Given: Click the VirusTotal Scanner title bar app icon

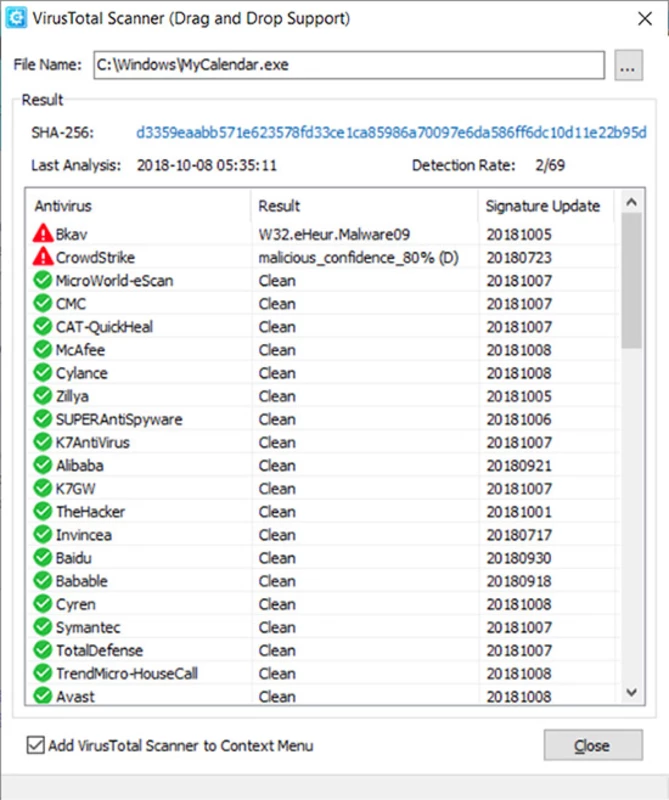Looking at the screenshot, I should coord(16,18).
